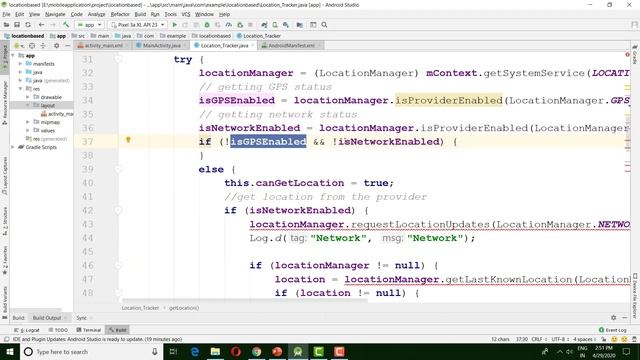640x360 pixels.
Task: Expand Gradle Scripts node
Action: click(x=13, y=147)
